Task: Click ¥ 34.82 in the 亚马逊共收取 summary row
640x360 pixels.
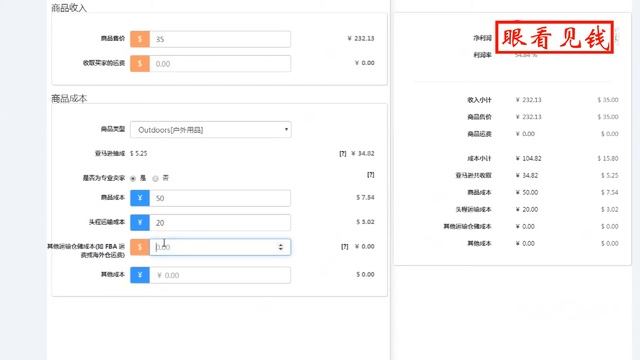Action: (x=527, y=175)
